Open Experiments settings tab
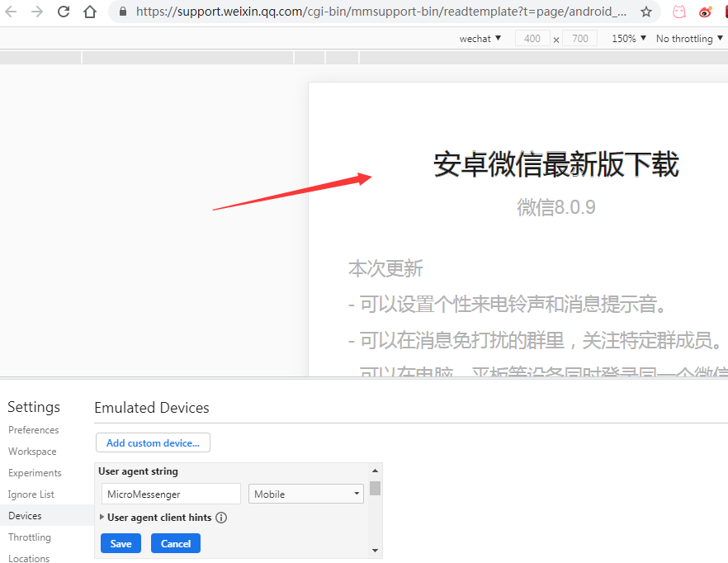This screenshot has height=563, width=728. click(35, 473)
